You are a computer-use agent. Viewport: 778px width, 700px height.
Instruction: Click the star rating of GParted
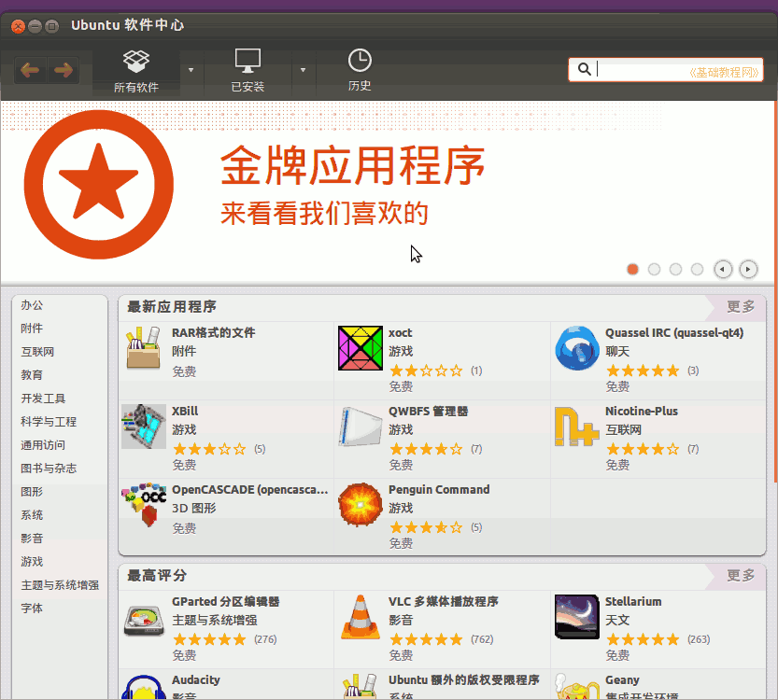click(x=209, y=639)
